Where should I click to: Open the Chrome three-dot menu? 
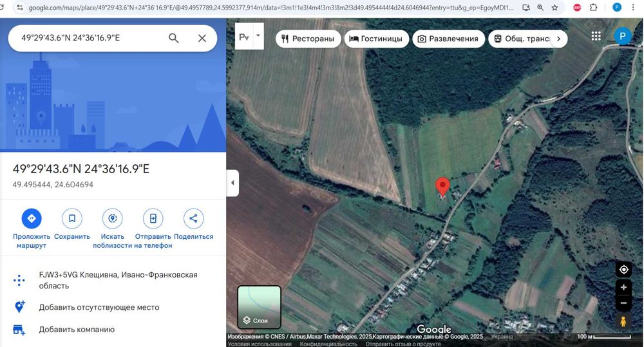(633, 7)
